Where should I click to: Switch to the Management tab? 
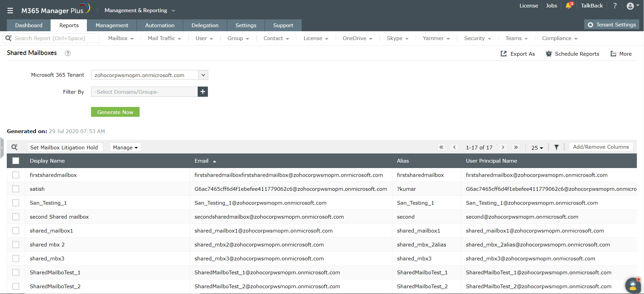coord(112,25)
